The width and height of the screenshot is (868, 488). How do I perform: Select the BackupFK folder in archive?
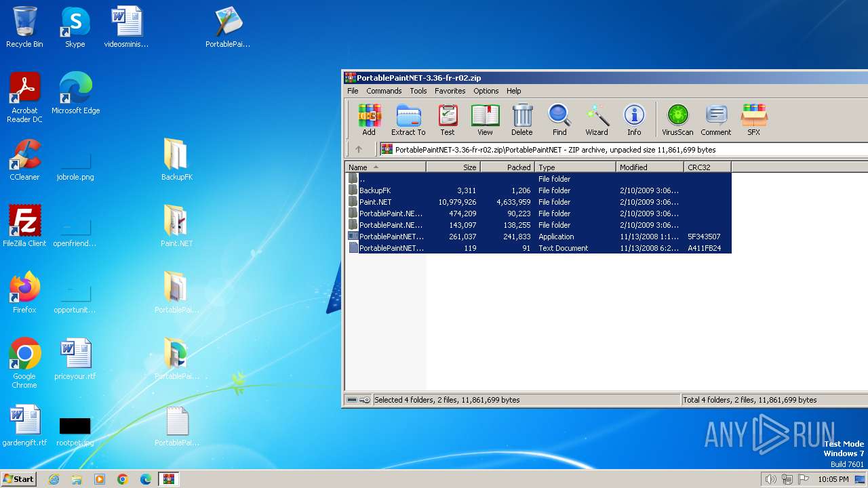[538, 190]
